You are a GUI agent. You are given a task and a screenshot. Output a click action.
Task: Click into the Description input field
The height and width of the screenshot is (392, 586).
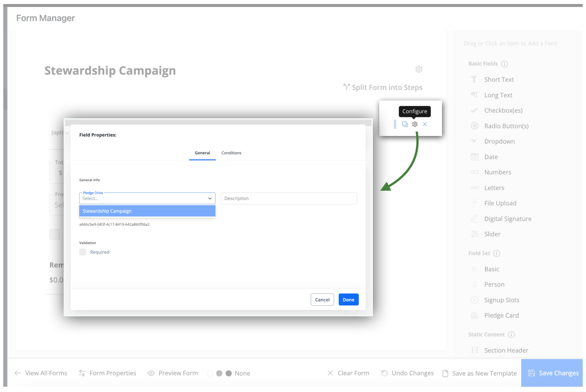289,198
